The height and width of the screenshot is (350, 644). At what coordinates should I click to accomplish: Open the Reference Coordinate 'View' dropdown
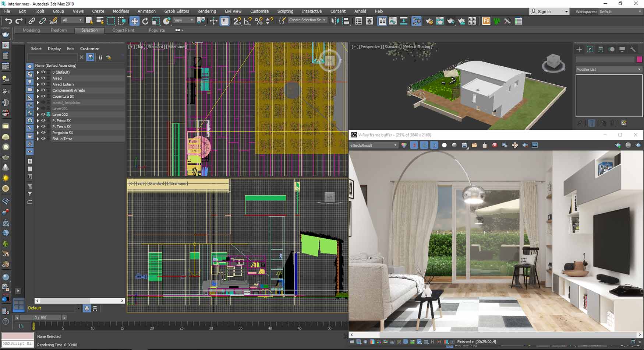pos(183,20)
